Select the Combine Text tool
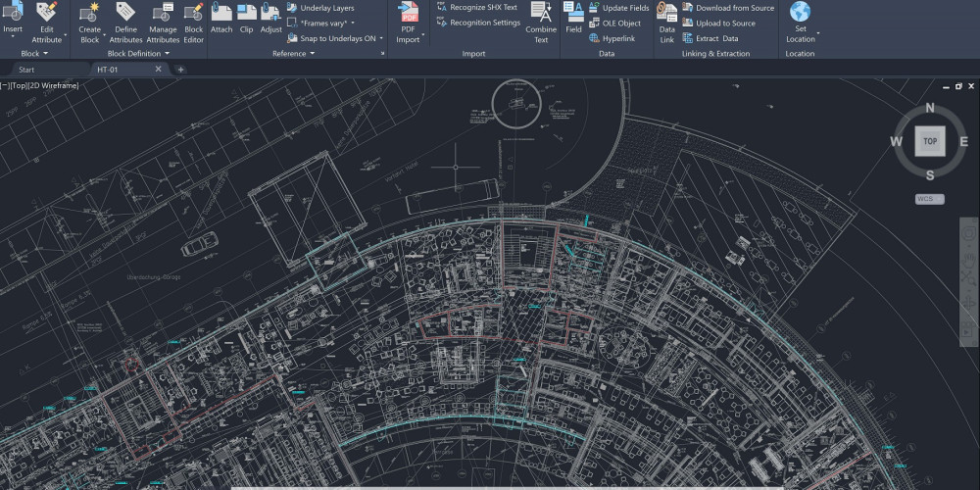980x490 pixels. [541, 22]
